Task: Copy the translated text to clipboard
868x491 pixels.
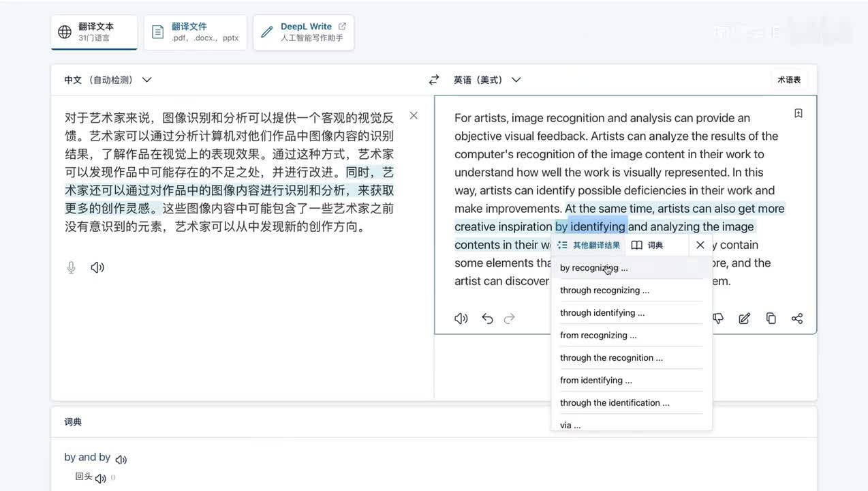Action: 771,318
